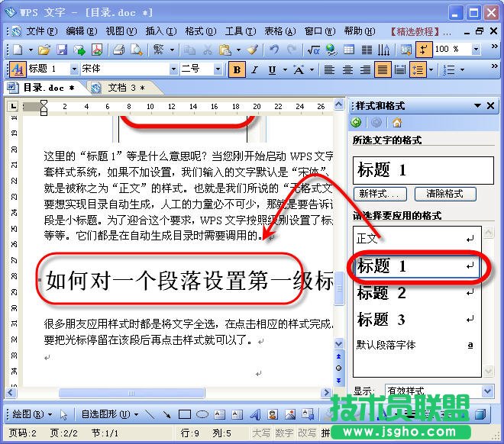The height and width of the screenshot is (444, 504).
Task: Toggle justified alignment
Action: [383, 69]
